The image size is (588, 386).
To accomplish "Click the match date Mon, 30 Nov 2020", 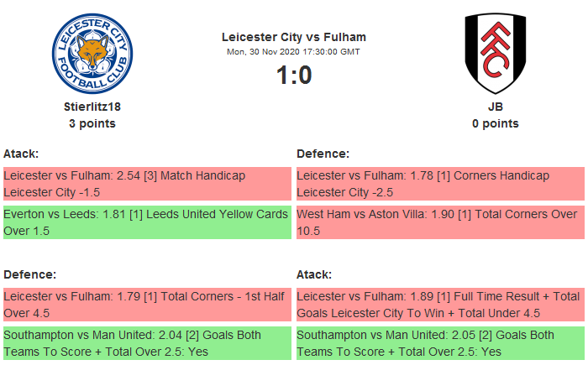I will (293, 52).
